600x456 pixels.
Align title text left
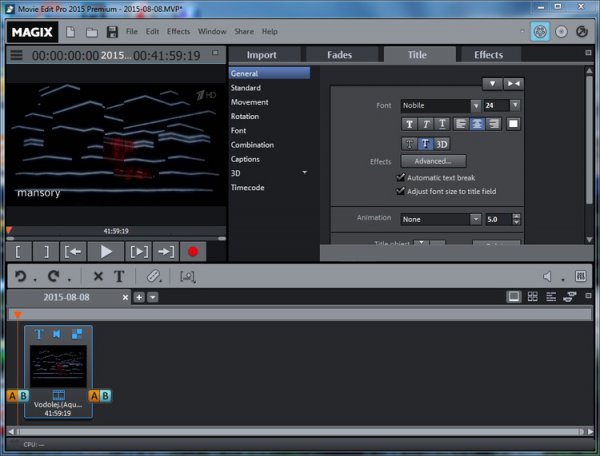(x=461, y=124)
